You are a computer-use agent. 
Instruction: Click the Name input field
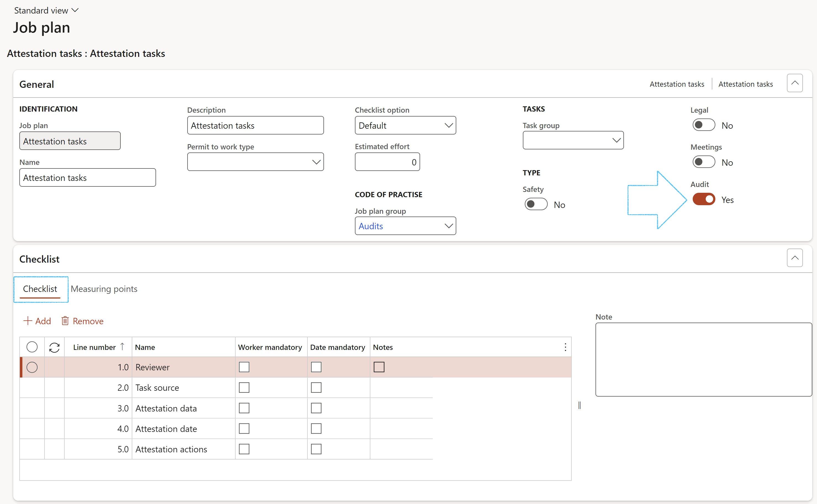88,178
